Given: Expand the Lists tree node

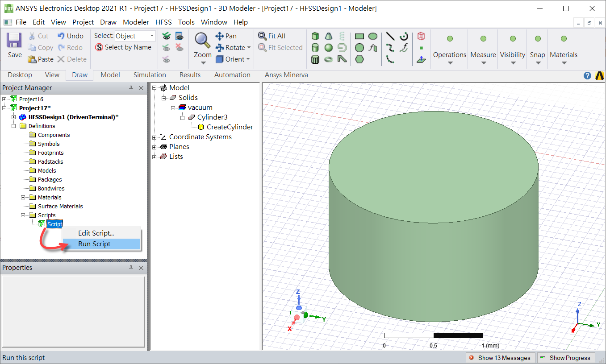Looking at the screenshot, I should [x=155, y=157].
